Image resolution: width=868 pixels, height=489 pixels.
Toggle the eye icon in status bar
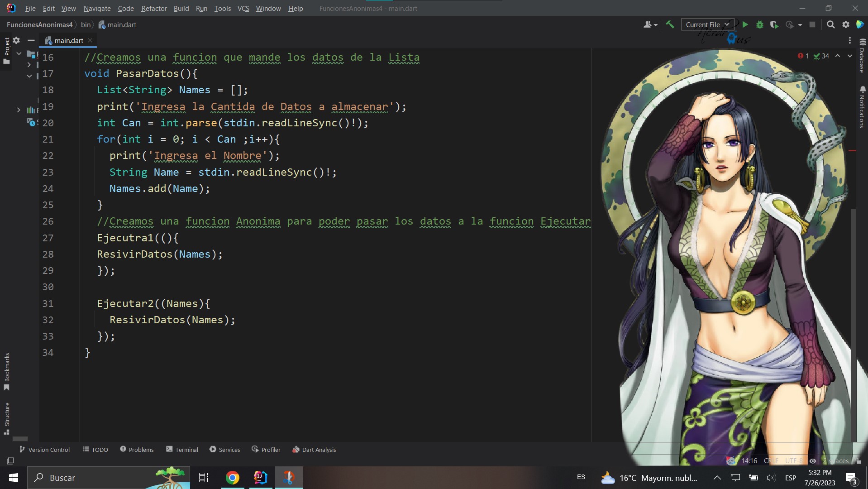(x=813, y=461)
